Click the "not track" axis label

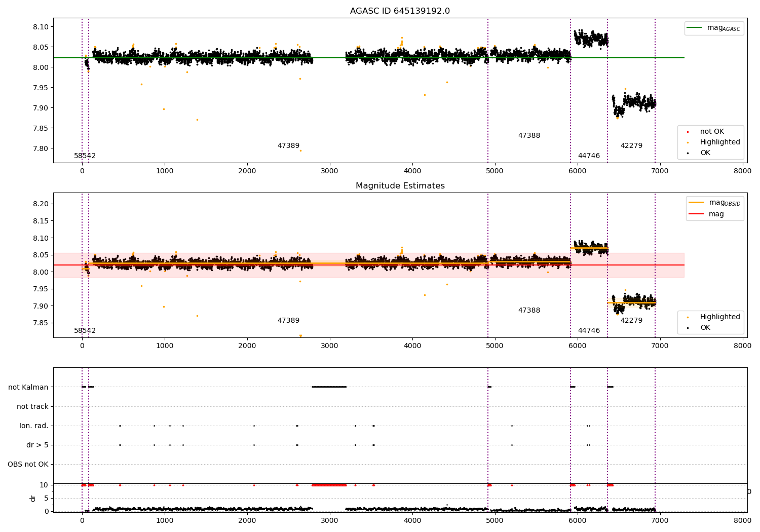tap(32, 406)
